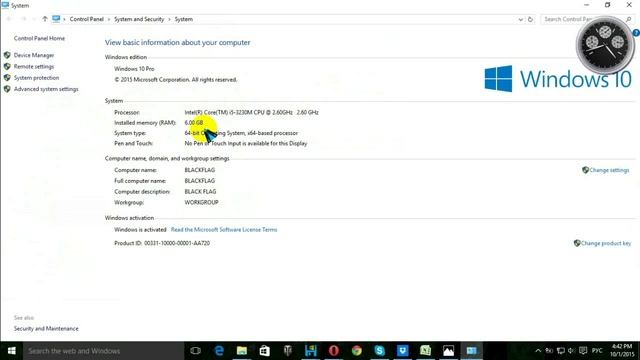
Task: Open the Windows Start button
Action: [11, 351]
